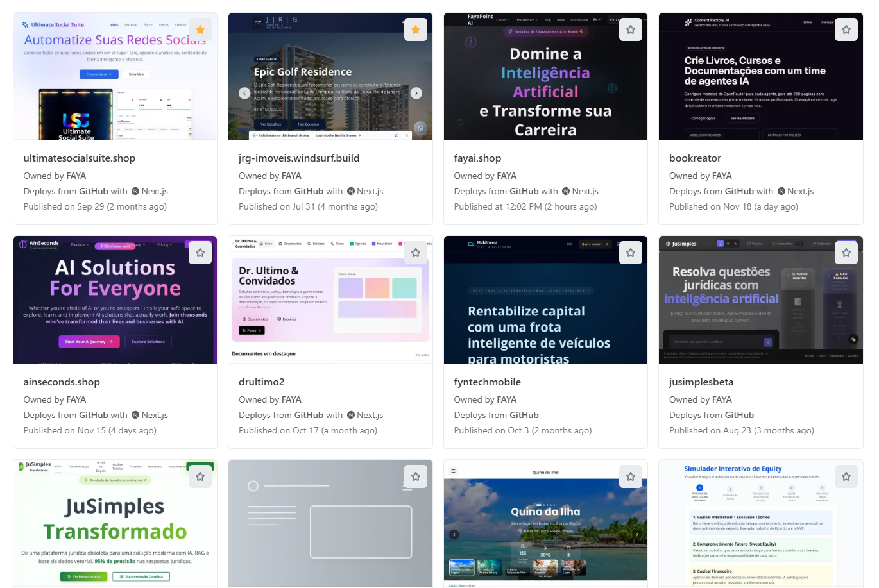Mark drultimo2 as favorite with star
Viewport: 879px width, 588px height.
pyautogui.click(x=416, y=253)
